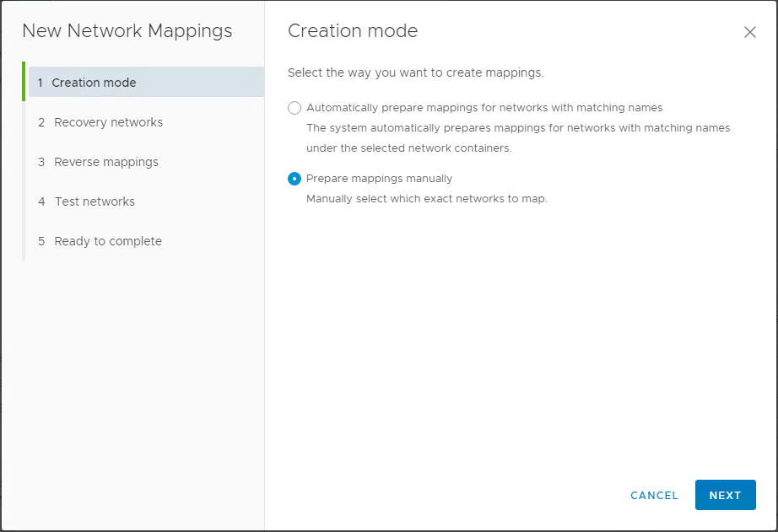Click the number 2 beside Recovery networks
778x532 pixels.
(x=41, y=122)
